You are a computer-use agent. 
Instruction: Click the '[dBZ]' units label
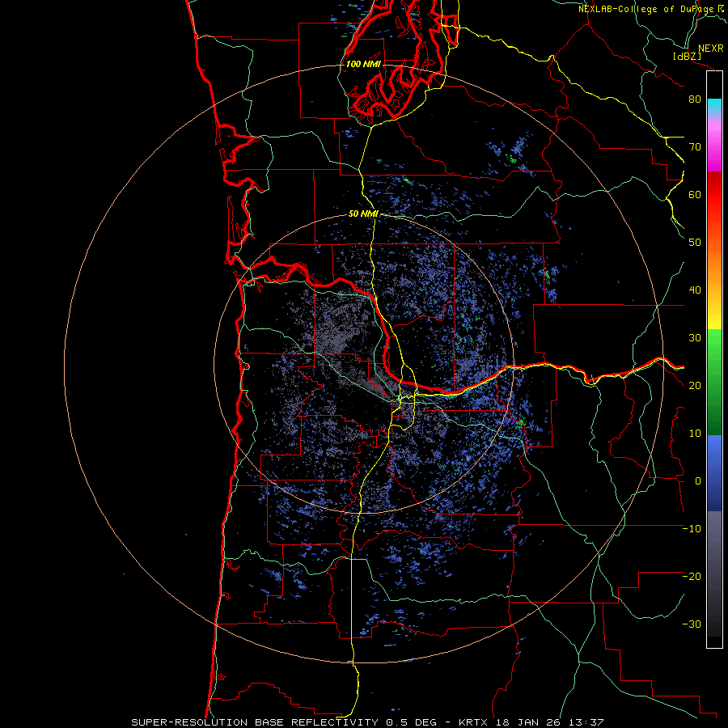coord(687,57)
